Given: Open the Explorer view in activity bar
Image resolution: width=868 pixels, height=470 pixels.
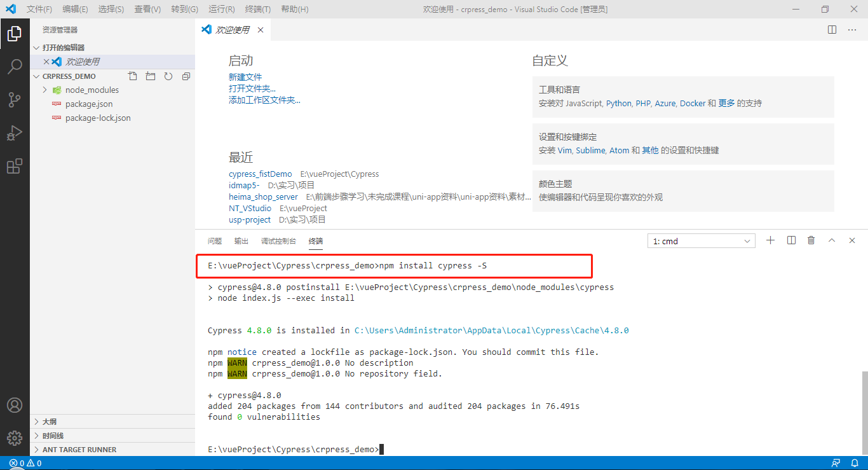Looking at the screenshot, I should point(14,33).
